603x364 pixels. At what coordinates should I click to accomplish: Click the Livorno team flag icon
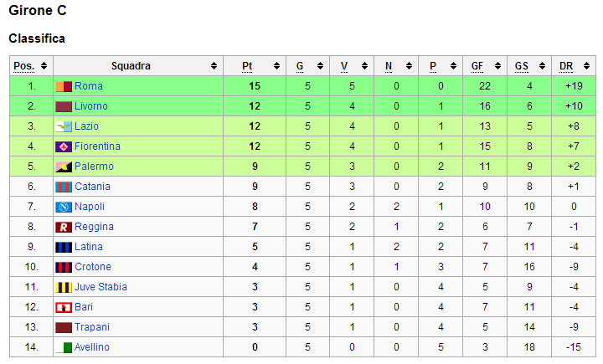[64, 106]
